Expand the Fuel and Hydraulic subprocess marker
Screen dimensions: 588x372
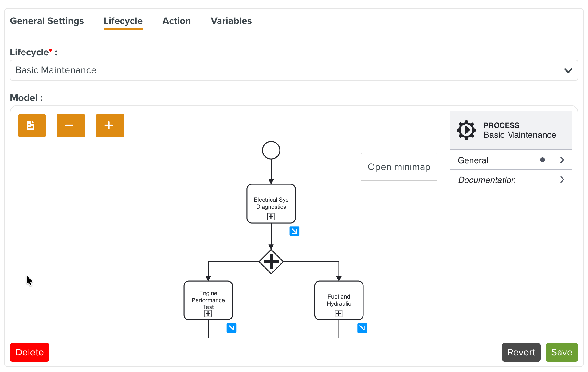339,313
